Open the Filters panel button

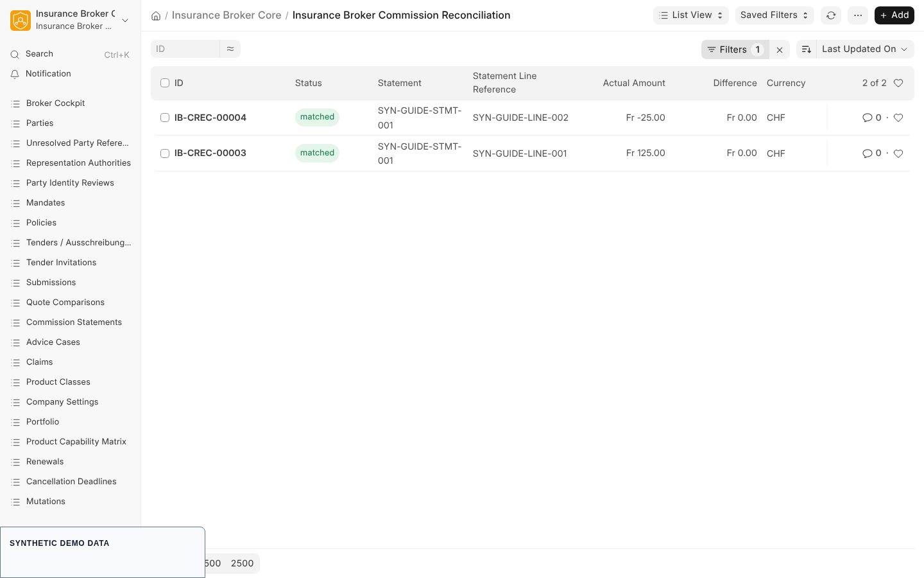tap(735, 49)
